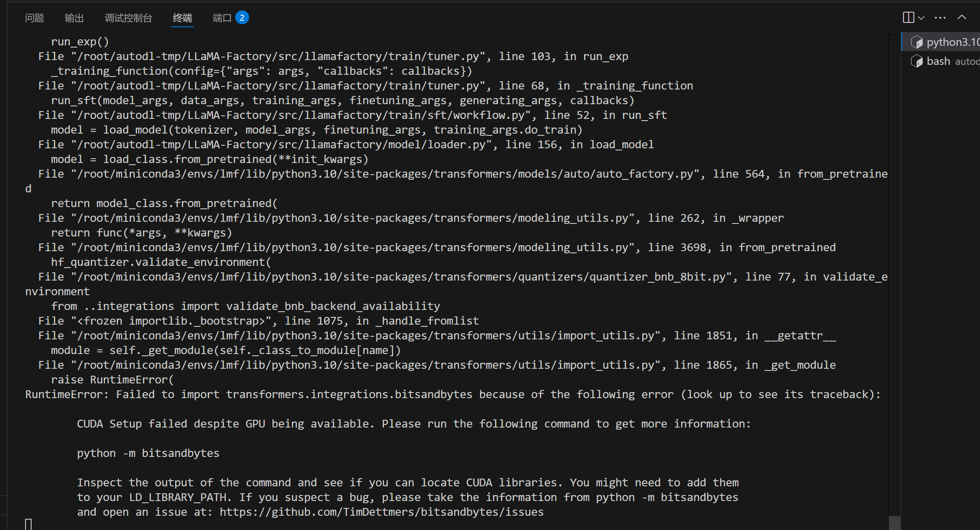Open the 端口 ports tab
980x530 pixels.
[222, 18]
